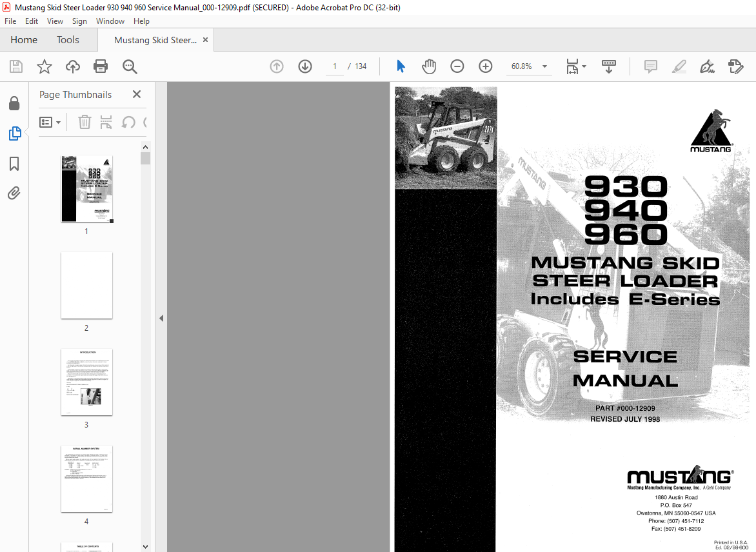
Task: Open thumbnails options dropdown menu
Action: click(50, 123)
